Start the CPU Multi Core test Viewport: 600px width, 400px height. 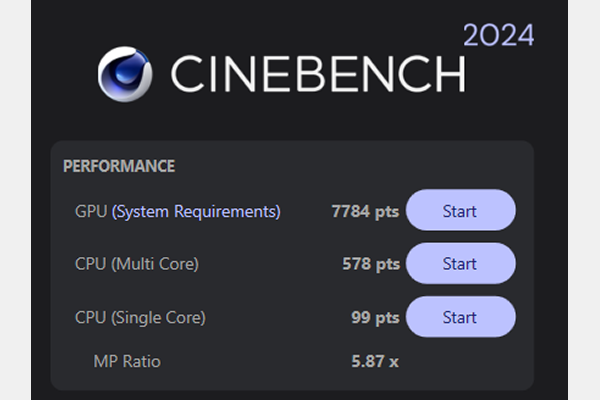tap(461, 263)
